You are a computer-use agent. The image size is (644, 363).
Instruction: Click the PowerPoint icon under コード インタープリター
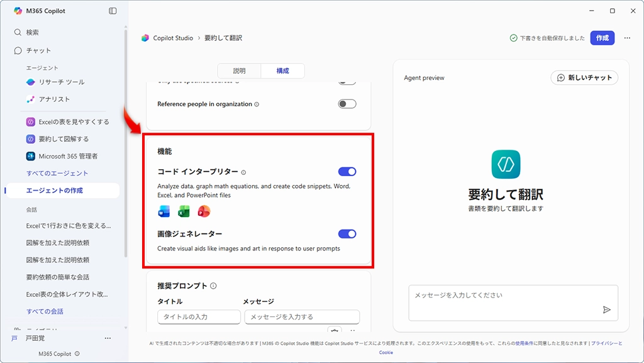pos(203,211)
